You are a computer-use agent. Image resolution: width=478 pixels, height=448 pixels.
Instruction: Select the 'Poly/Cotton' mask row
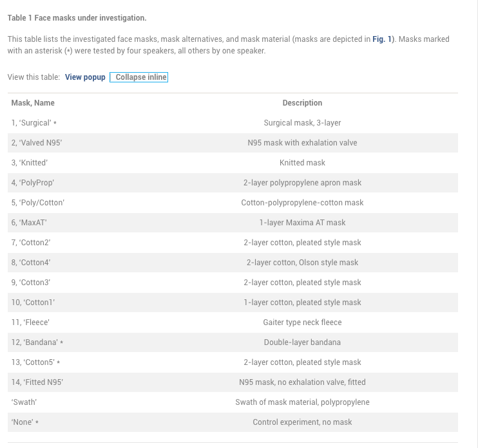point(233,203)
